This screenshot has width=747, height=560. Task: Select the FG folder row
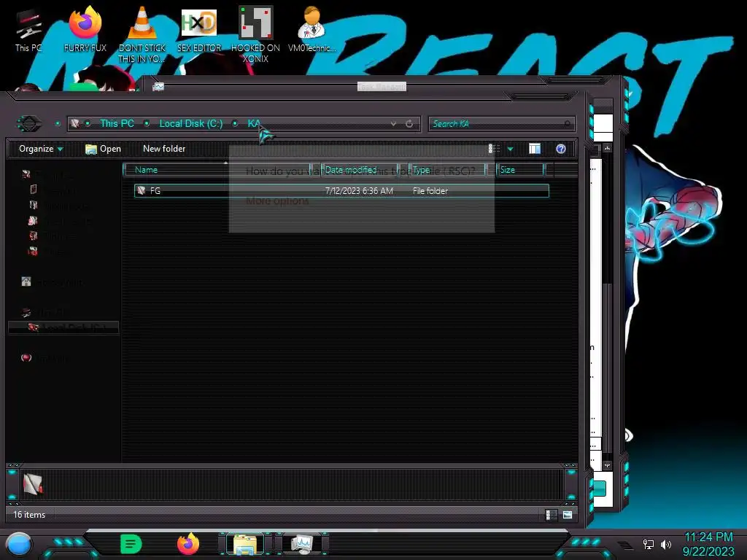tap(341, 190)
